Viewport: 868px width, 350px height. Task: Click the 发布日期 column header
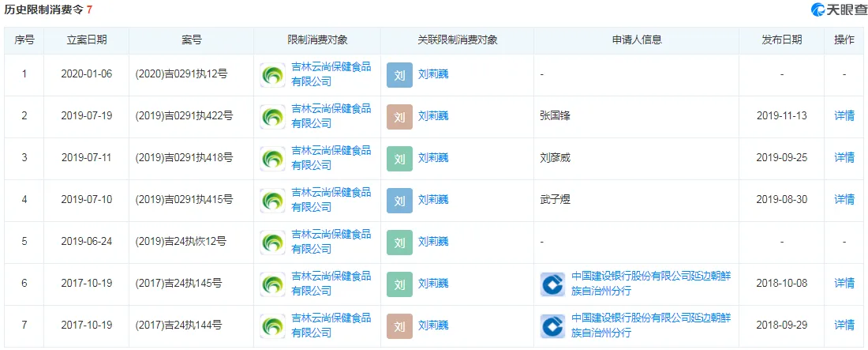click(x=782, y=40)
